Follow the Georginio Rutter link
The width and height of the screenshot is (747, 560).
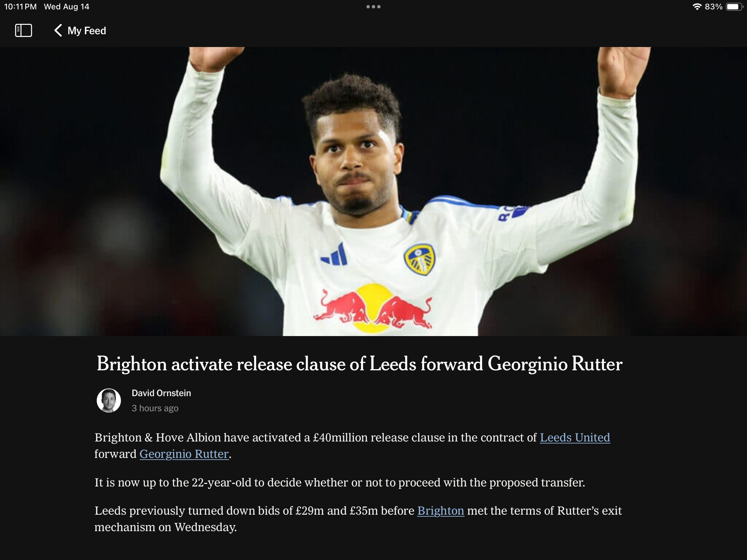(184, 454)
